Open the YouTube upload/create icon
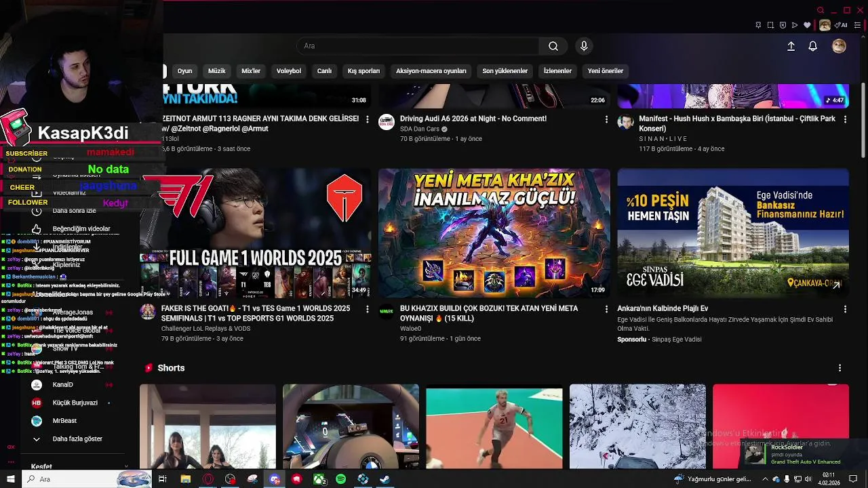The height and width of the screenshot is (488, 868). click(x=791, y=46)
